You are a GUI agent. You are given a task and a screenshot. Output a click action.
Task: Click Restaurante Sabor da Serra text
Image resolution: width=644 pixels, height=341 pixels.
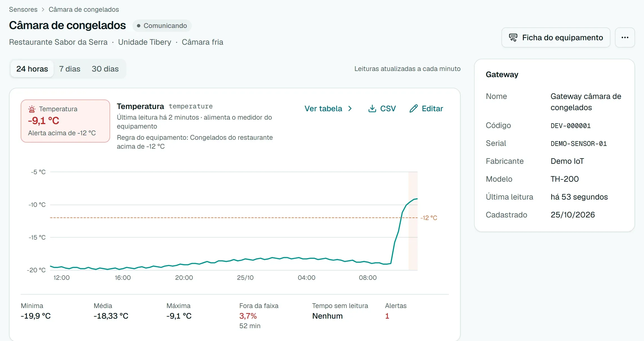point(58,42)
